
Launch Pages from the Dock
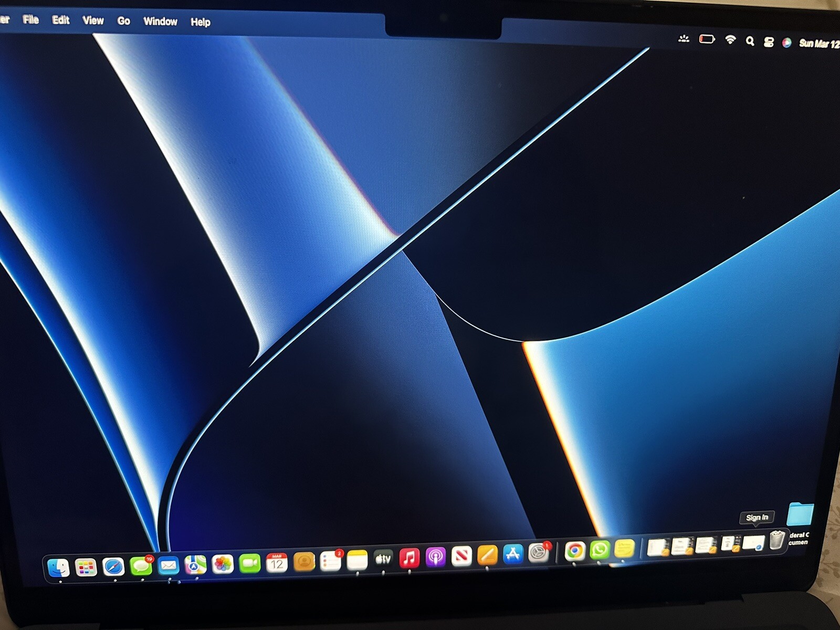487,554
